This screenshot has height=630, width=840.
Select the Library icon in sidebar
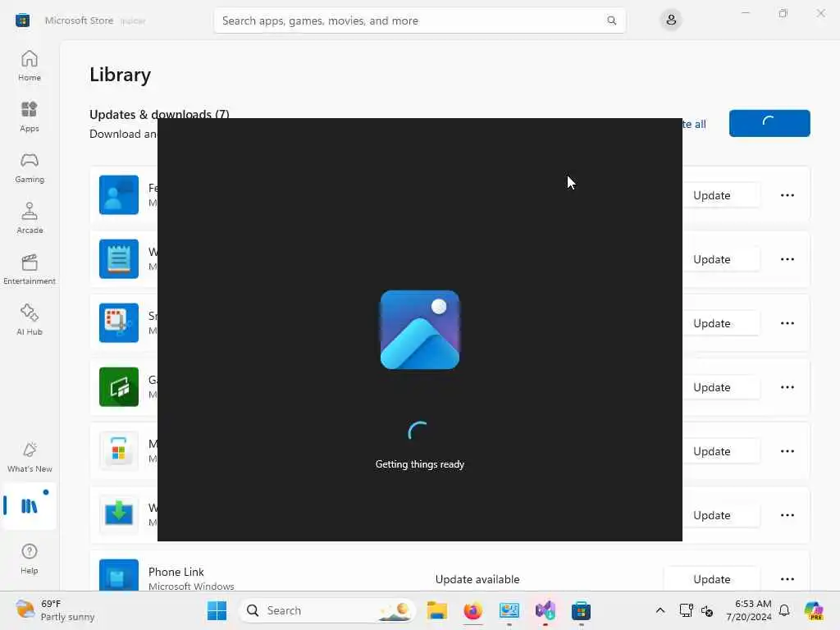(x=29, y=505)
